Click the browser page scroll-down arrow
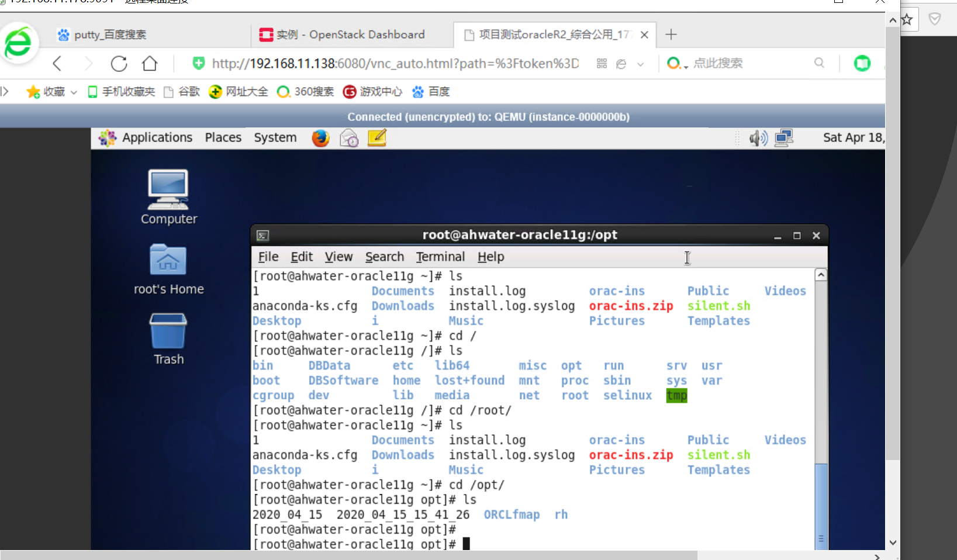Viewport: 957px width, 560px height. point(893,542)
